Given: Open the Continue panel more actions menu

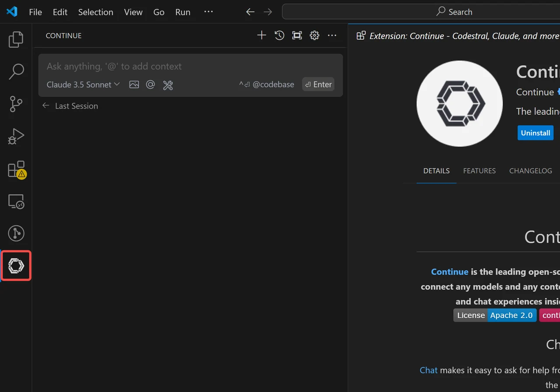Looking at the screenshot, I should 332,35.
